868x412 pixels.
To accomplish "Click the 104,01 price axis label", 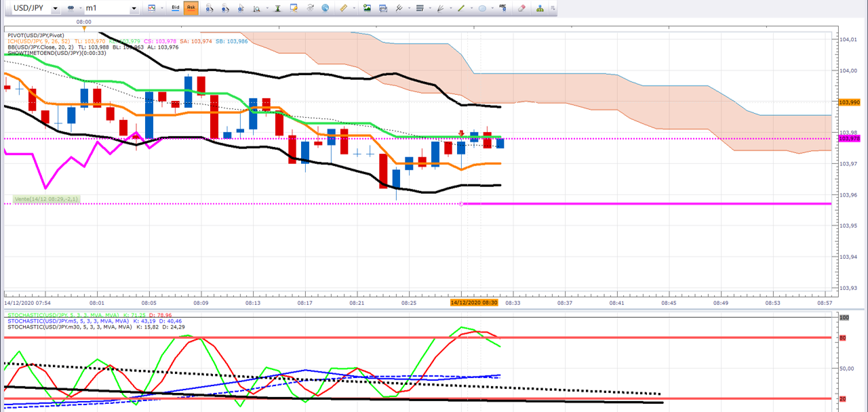I will [x=848, y=39].
